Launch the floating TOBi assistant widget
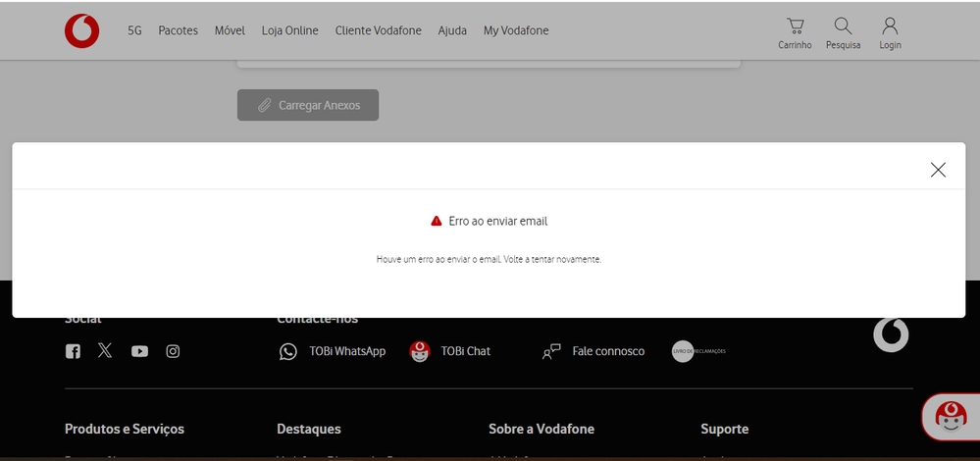This screenshot has height=461, width=980. [x=951, y=417]
